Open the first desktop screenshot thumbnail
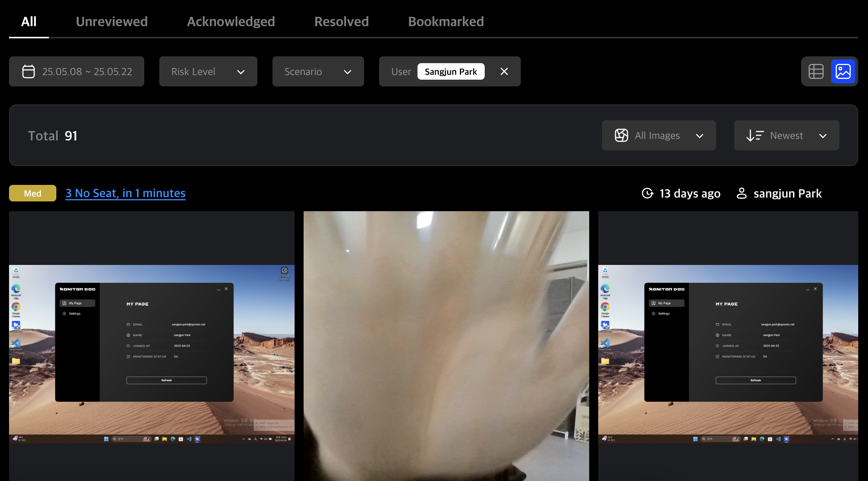868x481 pixels. pyautogui.click(x=151, y=353)
